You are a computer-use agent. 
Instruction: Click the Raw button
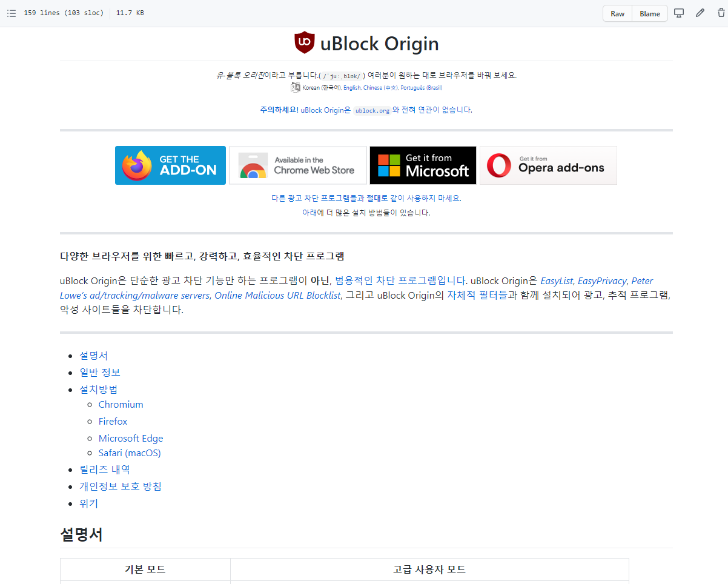(617, 13)
